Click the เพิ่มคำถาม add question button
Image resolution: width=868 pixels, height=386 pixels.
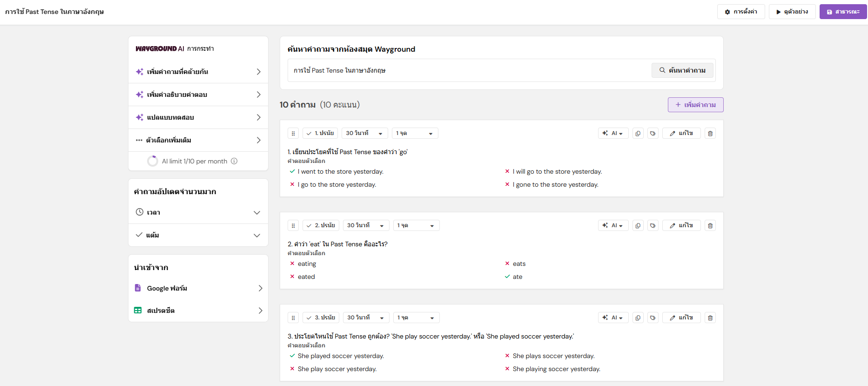[695, 105]
